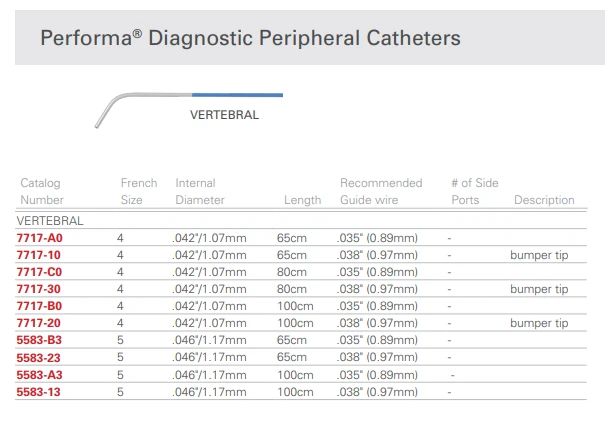Screen dimensions: 605x422
Task: Select catalog number 5583-A3
Action: coord(39,375)
